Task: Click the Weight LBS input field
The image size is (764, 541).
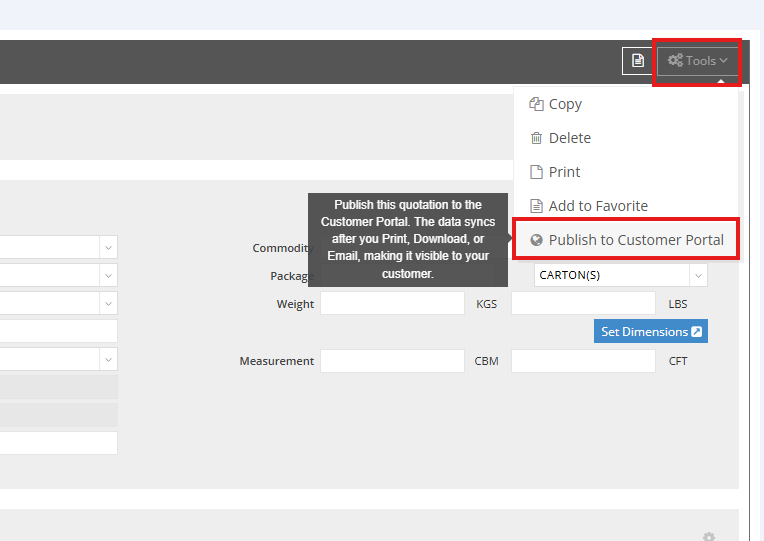Action: pos(583,304)
